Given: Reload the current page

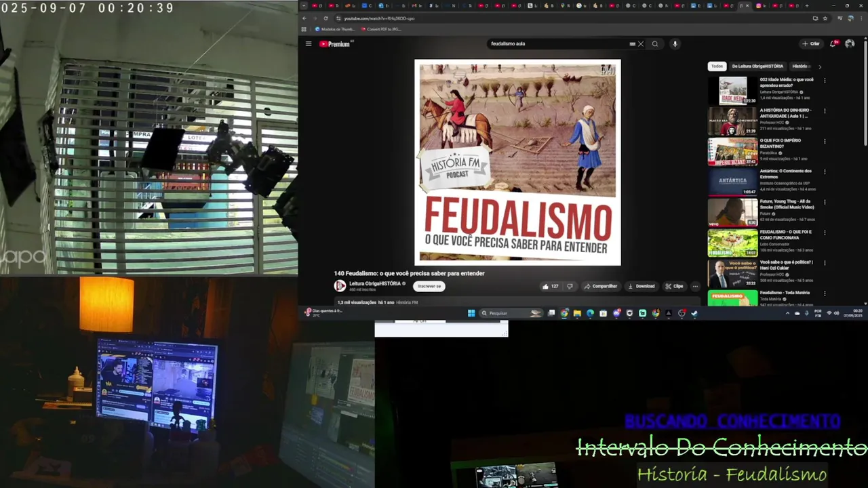Looking at the screenshot, I should [326, 18].
